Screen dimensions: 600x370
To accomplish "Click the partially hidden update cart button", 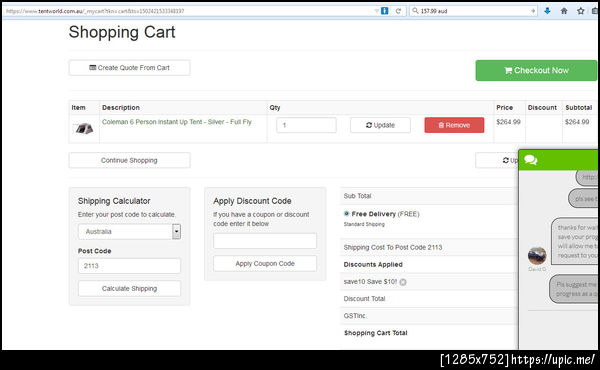I will pos(497,160).
